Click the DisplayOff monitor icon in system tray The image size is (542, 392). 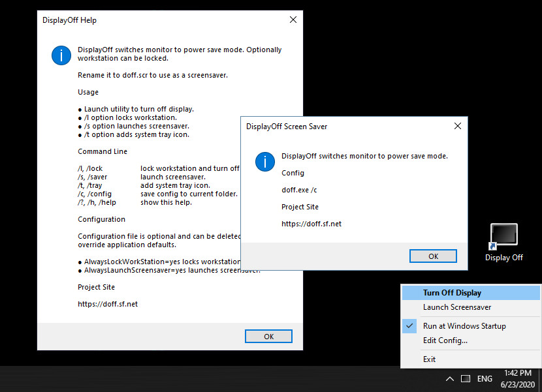coord(466,378)
